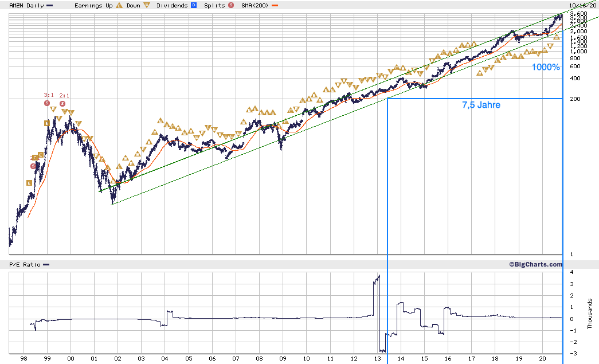Click the 98 year label on x-axis

click(24, 359)
